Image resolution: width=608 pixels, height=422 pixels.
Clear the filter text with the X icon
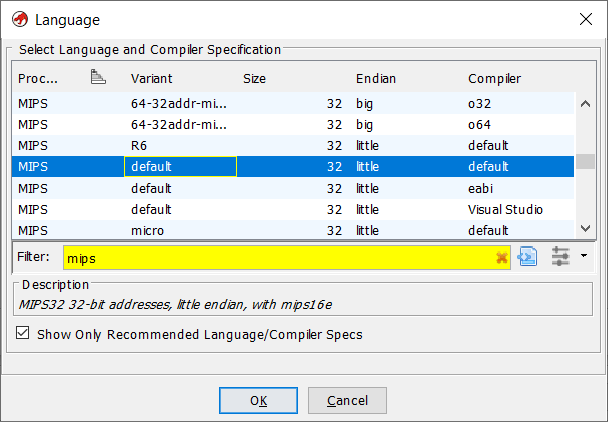tap(502, 257)
